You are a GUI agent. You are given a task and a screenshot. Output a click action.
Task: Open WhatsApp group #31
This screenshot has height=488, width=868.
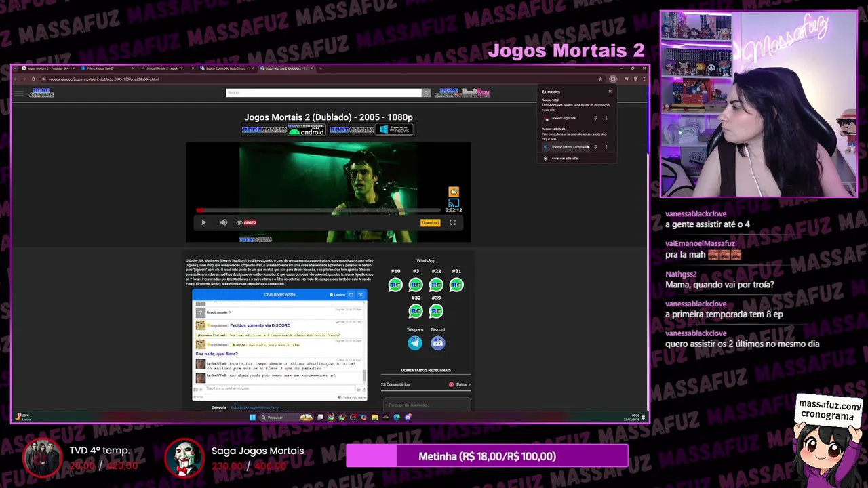click(456, 285)
